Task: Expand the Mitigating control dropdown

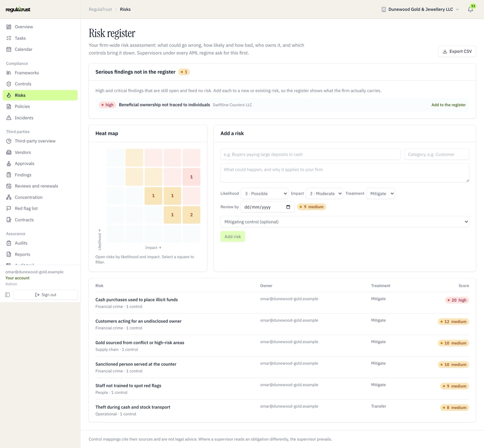Action: (x=345, y=222)
